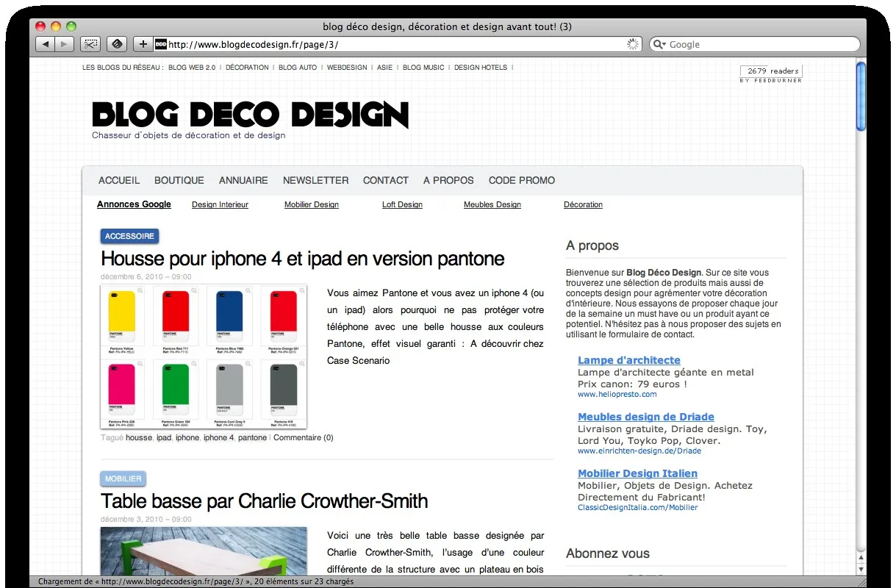Click the Annonces Google link
The width and height of the screenshot is (896, 588).
pos(134,204)
